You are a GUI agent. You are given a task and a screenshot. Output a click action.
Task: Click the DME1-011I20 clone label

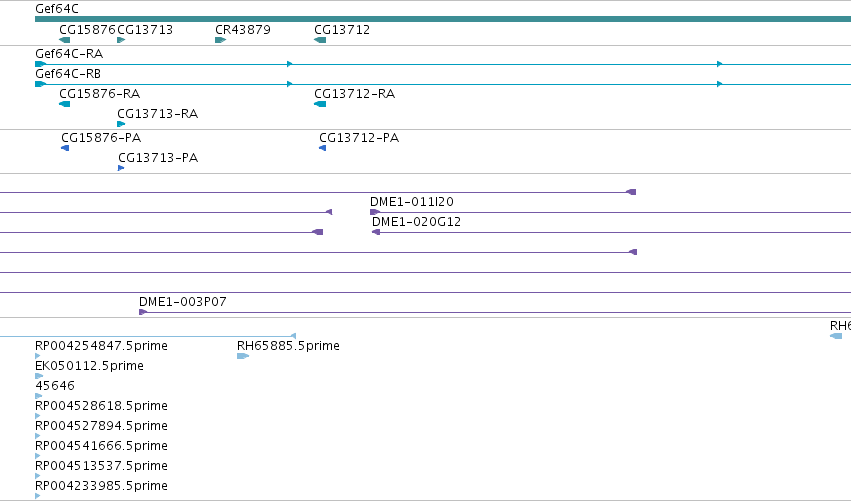[412, 202]
